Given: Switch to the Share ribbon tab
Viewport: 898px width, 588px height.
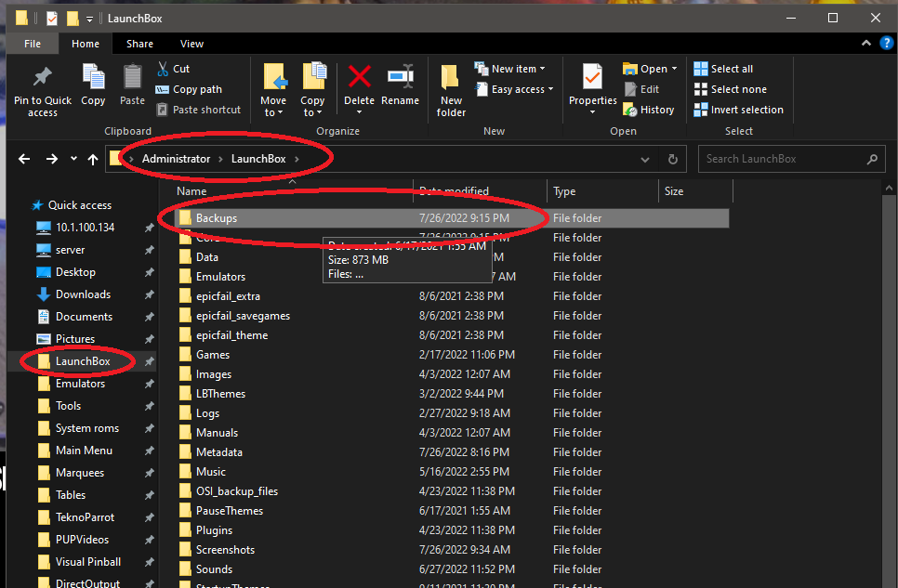Looking at the screenshot, I should tap(139, 44).
